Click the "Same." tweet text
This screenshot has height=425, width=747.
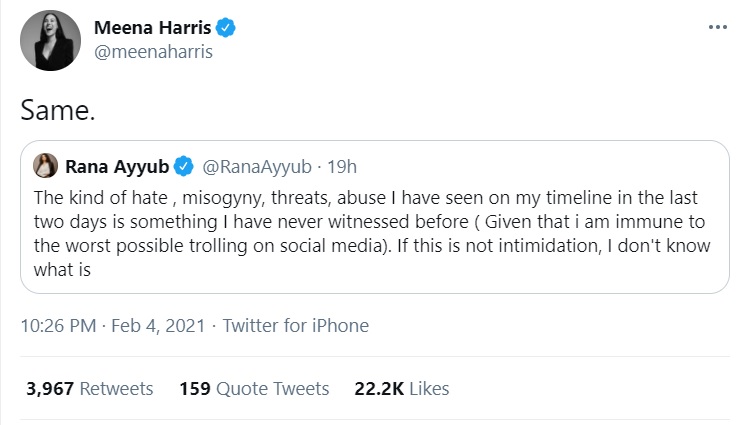[57, 111]
